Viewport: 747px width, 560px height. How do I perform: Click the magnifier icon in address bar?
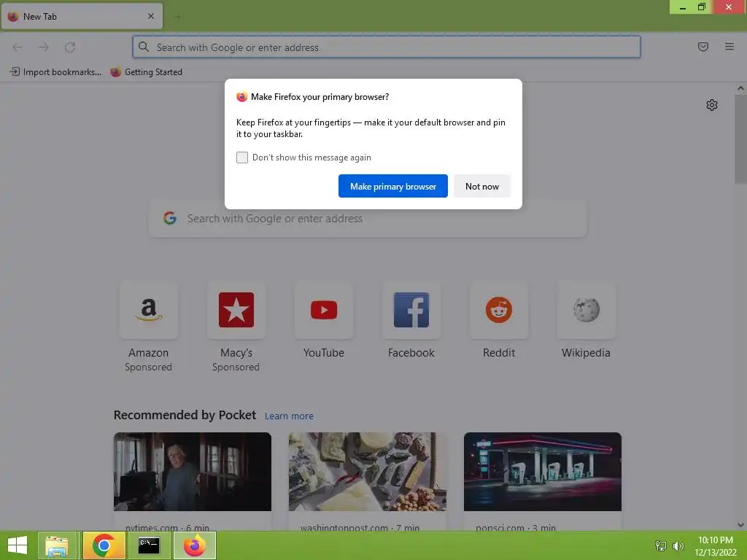(144, 47)
